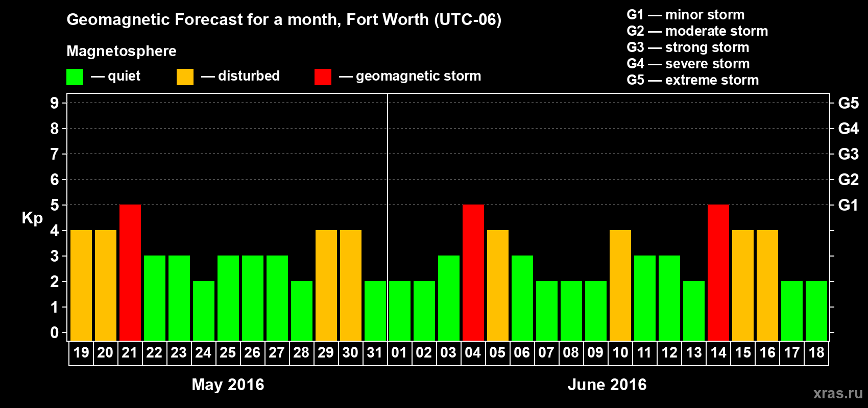Click Kp value 5 on left axis
The image size is (868, 408).
(55, 205)
